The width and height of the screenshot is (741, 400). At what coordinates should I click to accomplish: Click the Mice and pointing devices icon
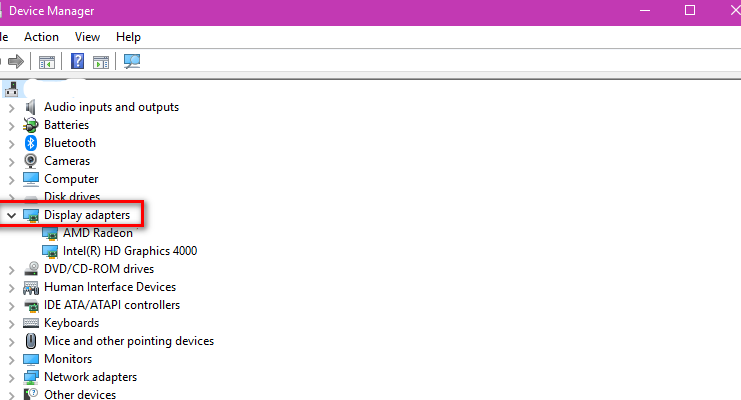click(31, 341)
